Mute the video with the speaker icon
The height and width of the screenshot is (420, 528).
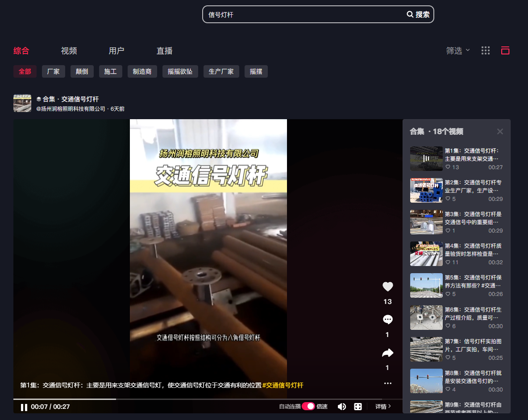[342, 407]
